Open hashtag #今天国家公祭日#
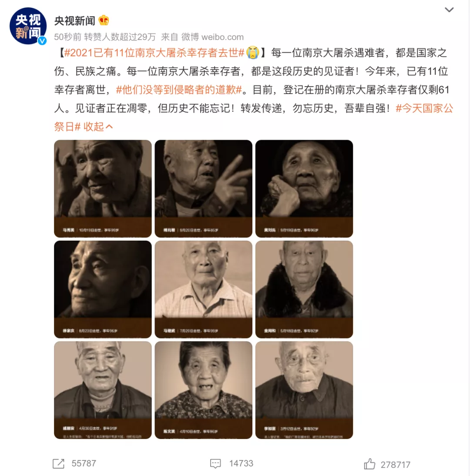 254,117
